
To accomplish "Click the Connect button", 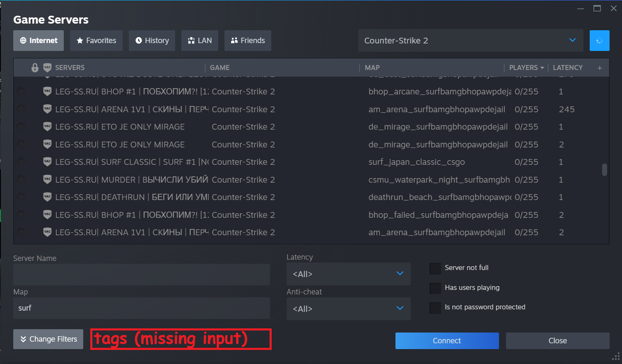I will point(447,340).
